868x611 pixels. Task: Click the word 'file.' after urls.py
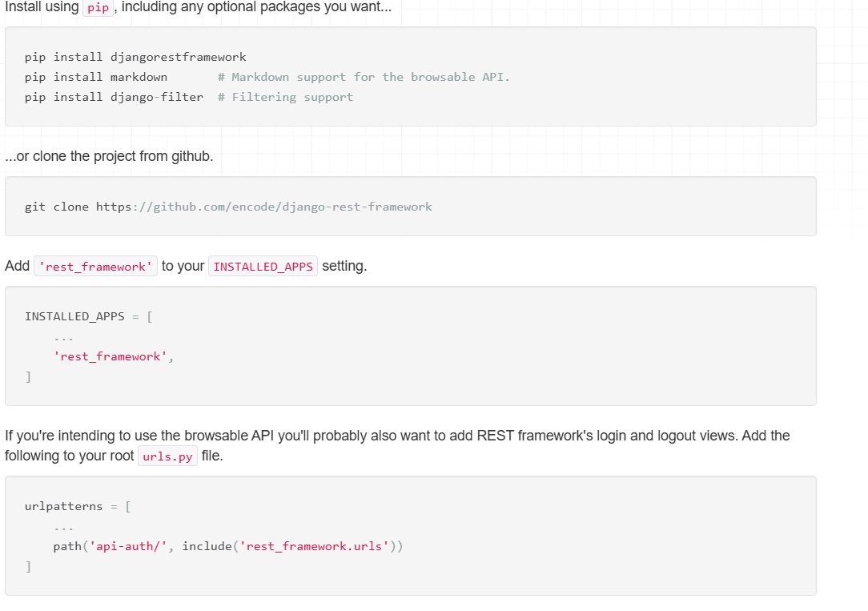click(x=212, y=456)
